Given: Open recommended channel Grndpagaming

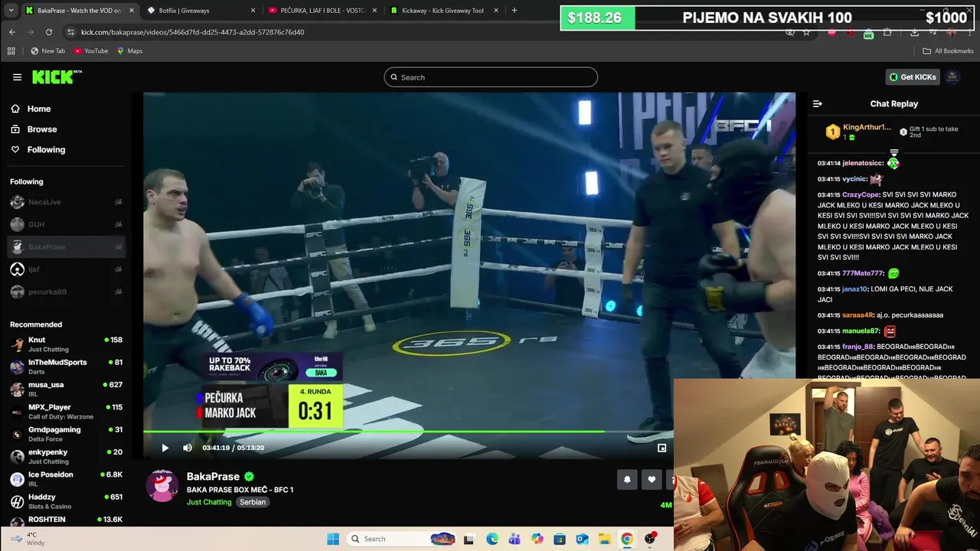Looking at the screenshot, I should coord(66,434).
